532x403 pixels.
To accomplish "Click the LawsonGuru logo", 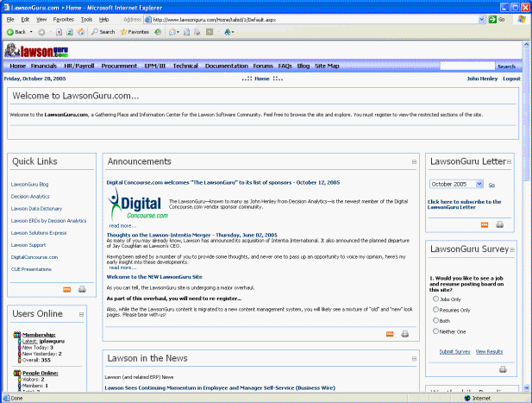I will point(36,50).
